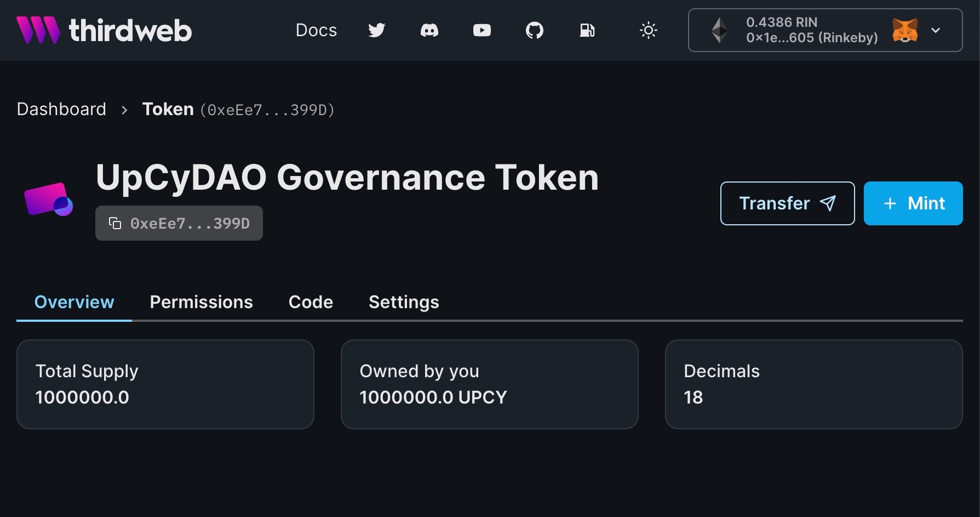This screenshot has height=517, width=980.
Task: Open the GitHub icon link
Action: [534, 30]
